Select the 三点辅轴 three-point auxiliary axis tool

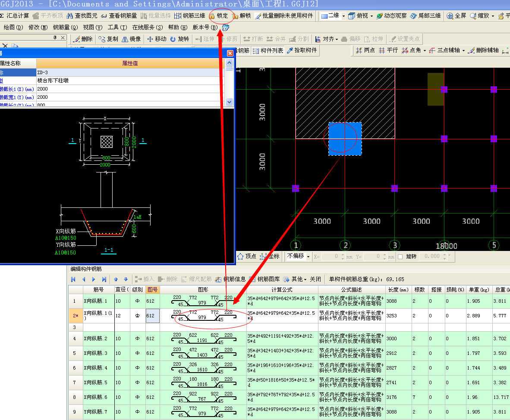click(x=444, y=50)
